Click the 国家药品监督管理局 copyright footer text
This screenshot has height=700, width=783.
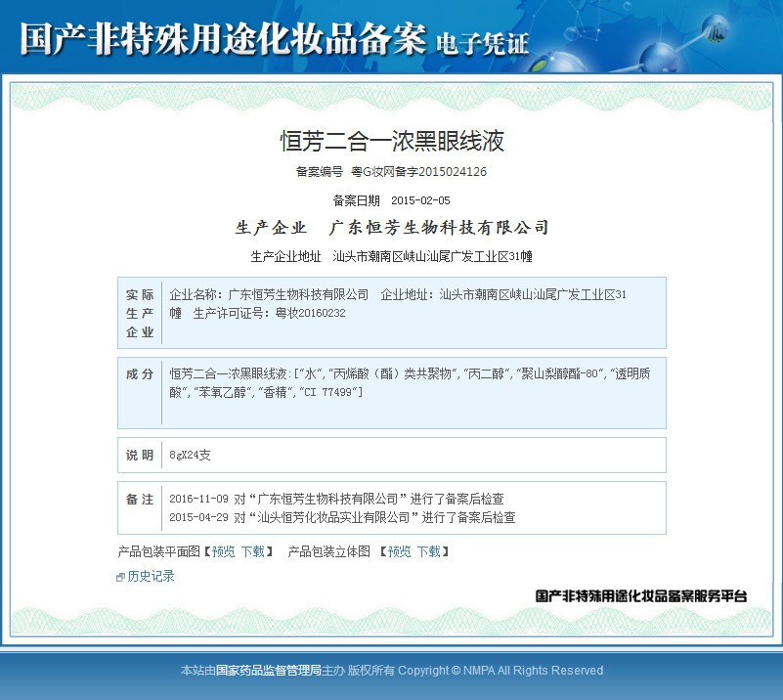pyautogui.click(x=269, y=671)
